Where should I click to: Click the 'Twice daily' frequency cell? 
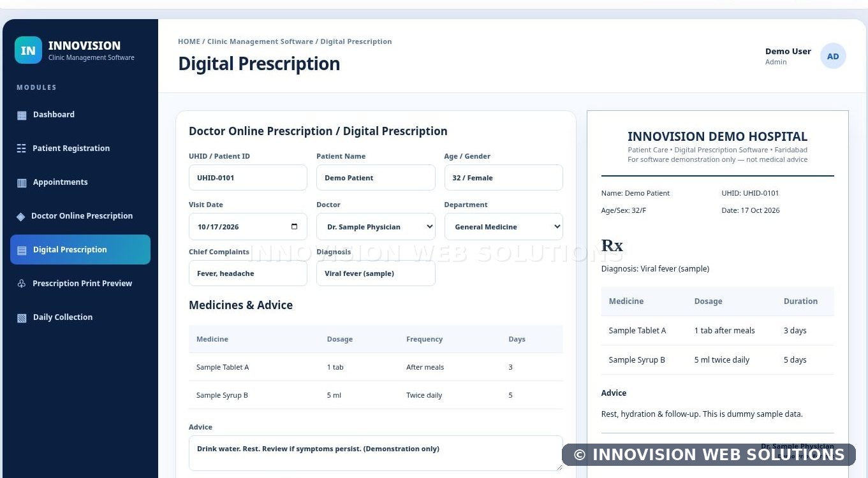(424, 395)
